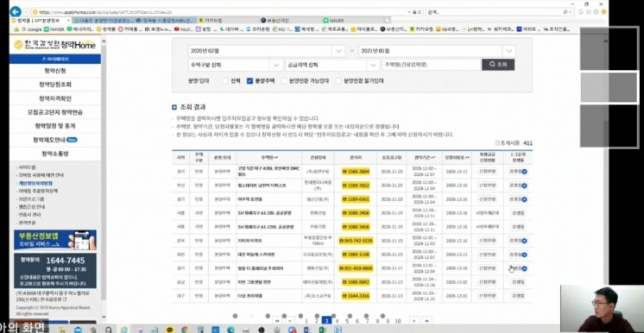Open the 대전 하늘채 스카이앤 link

pyautogui.click(x=256, y=254)
